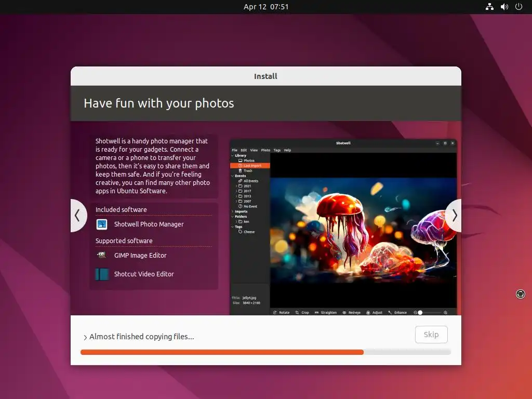Advance to the next installer slide
The width and height of the screenshot is (532, 399).
[x=454, y=216]
